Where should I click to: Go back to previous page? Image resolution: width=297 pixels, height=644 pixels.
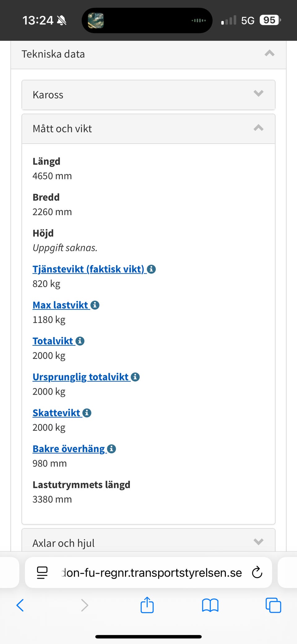[x=20, y=605]
